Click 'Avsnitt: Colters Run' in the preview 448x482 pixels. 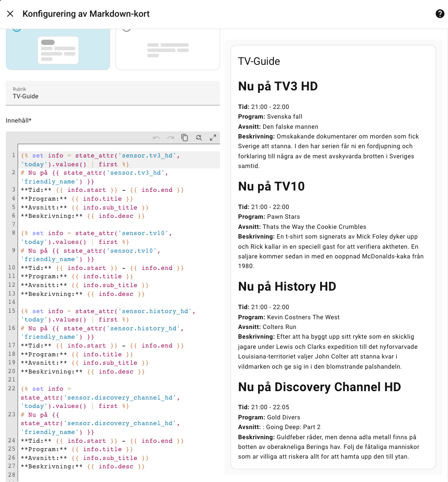(x=267, y=327)
